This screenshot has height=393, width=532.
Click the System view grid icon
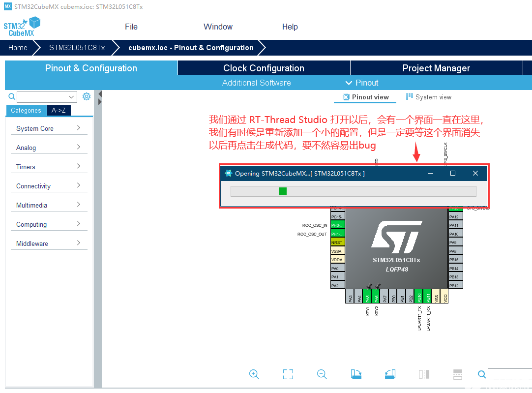(410, 97)
